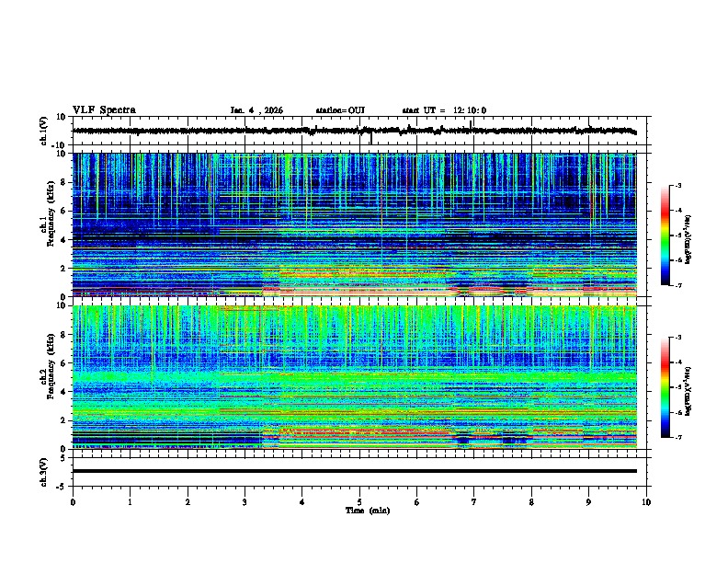
Task: Click the "2" tick on the time axis
Action: (x=188, y=502)
